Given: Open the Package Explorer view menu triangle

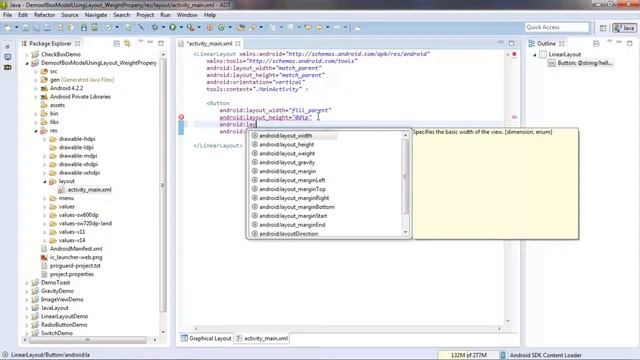Looking at the screenshot, I should coord(140,42).
